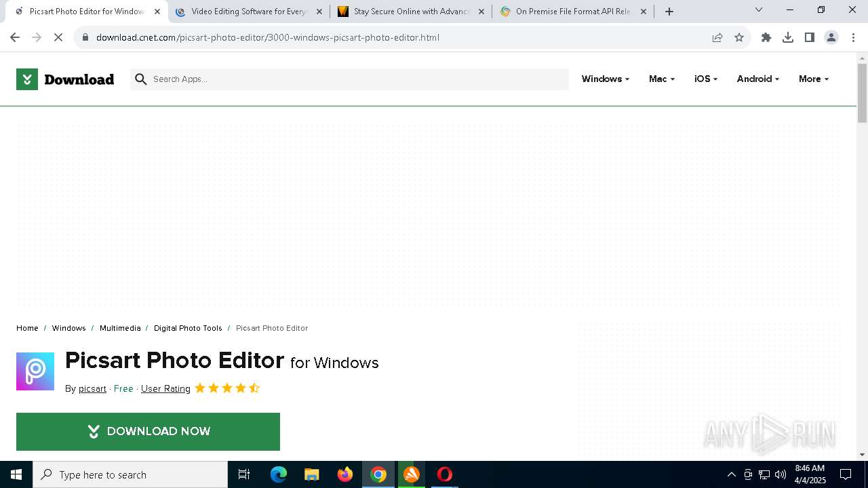Image resolution: width=868 pixels, height=488 pixels.
Task: Open the Windows Start menu
Action: pos(16,474)
